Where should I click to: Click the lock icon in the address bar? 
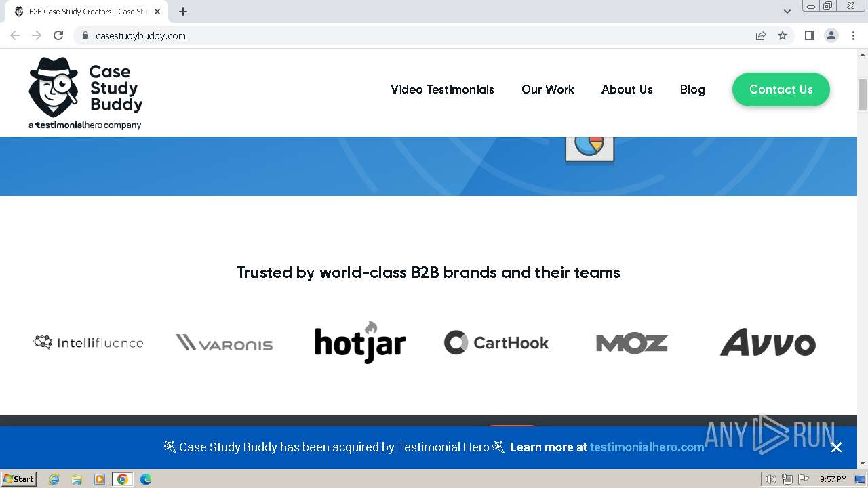(x=85, y=35)
